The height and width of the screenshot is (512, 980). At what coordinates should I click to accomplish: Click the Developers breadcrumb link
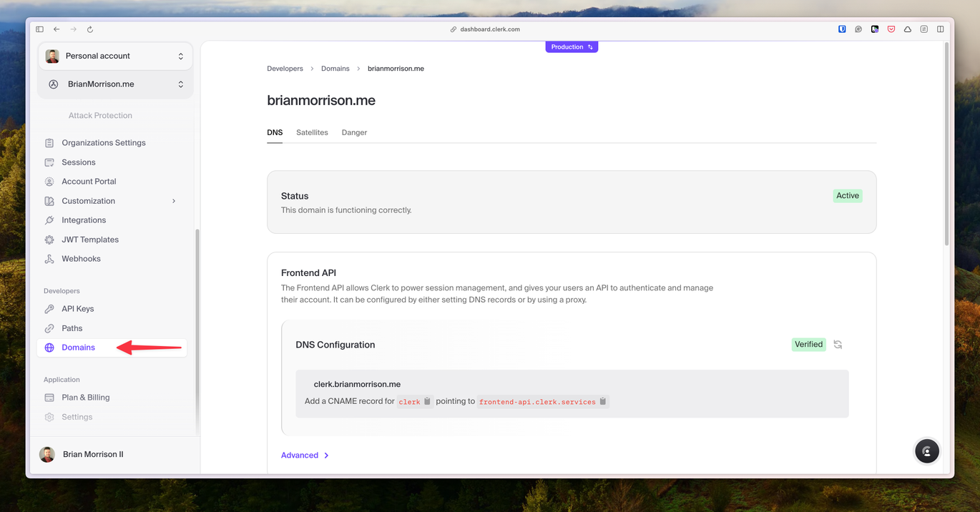pos(285,69)
